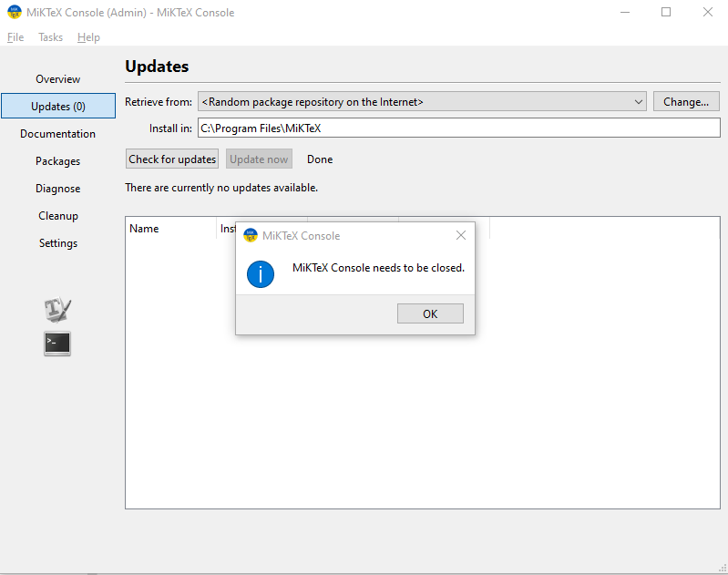Click the MiKTeX icon in the dialog title
Screen dimensions: 728x575
click(x=251, y=235)
